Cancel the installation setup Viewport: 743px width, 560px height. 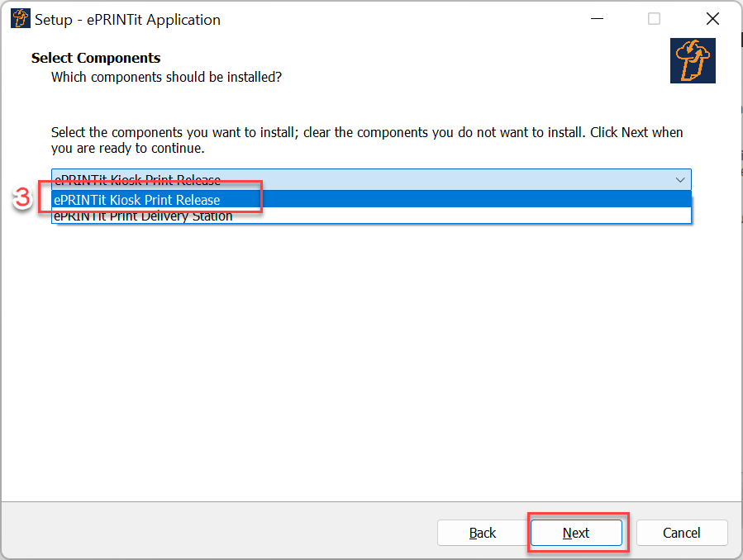(x=681, y=533)
